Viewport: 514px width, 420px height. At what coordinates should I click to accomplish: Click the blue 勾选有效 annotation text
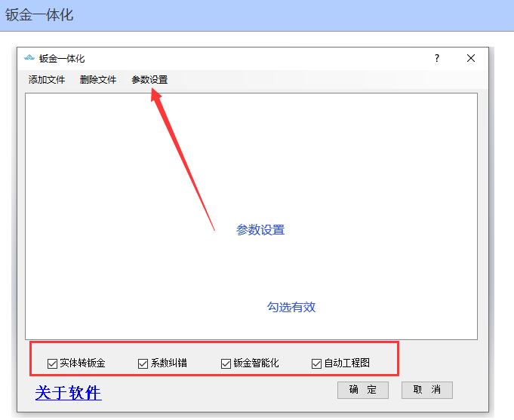click(291, 307)
